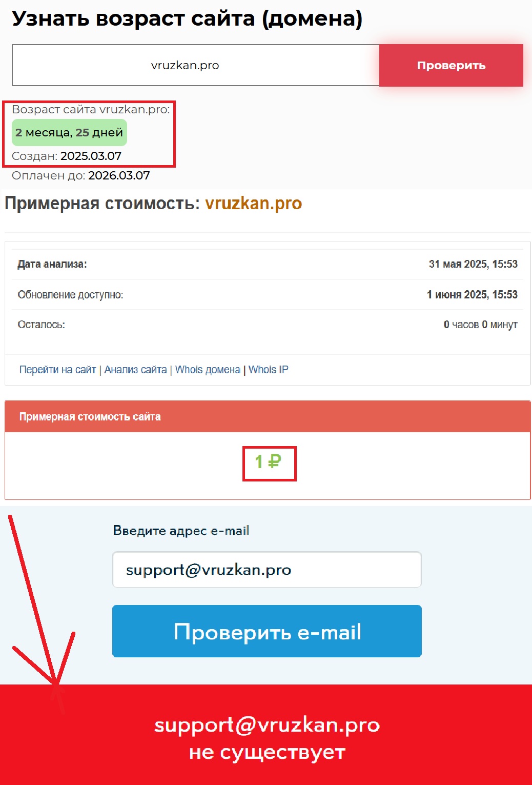Click the green 2 месяца, 25 дней badge
Image resolution: width=532 pixels, height=785 pixels.
tap(69, 133)
